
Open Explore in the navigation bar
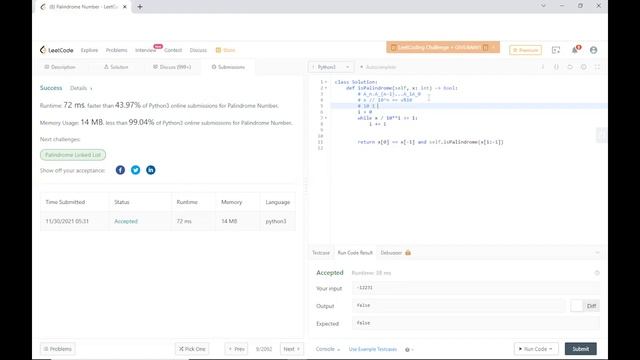tap(89, 50)
